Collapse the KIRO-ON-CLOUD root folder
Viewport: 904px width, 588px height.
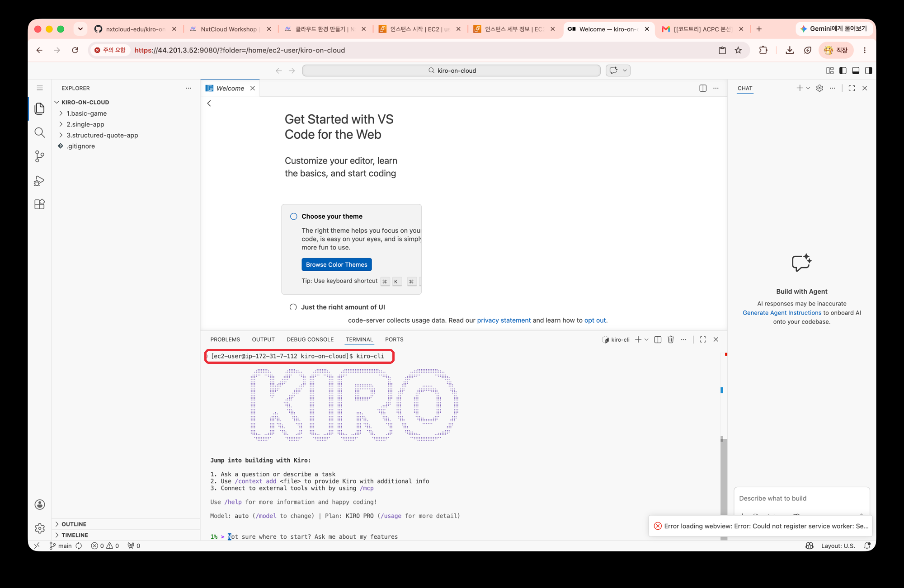[x=56, y=102]
